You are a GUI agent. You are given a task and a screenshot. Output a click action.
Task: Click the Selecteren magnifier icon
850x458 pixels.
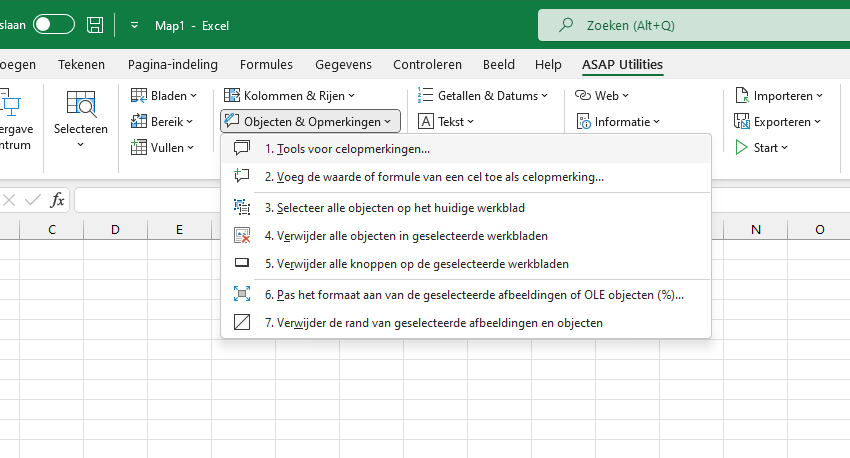81,104
